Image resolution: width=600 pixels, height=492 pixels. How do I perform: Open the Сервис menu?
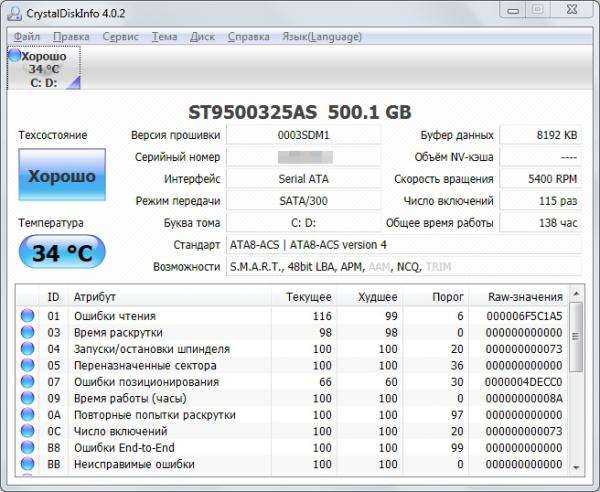[121, 37]
